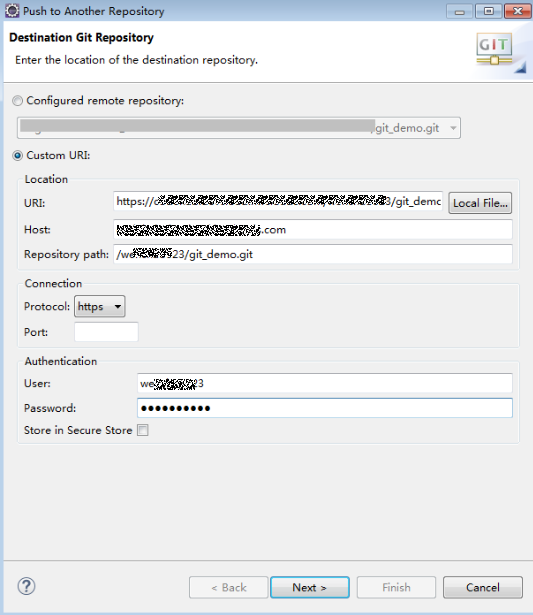Enable Store in Secure Store checkbox

click(143, 430)
